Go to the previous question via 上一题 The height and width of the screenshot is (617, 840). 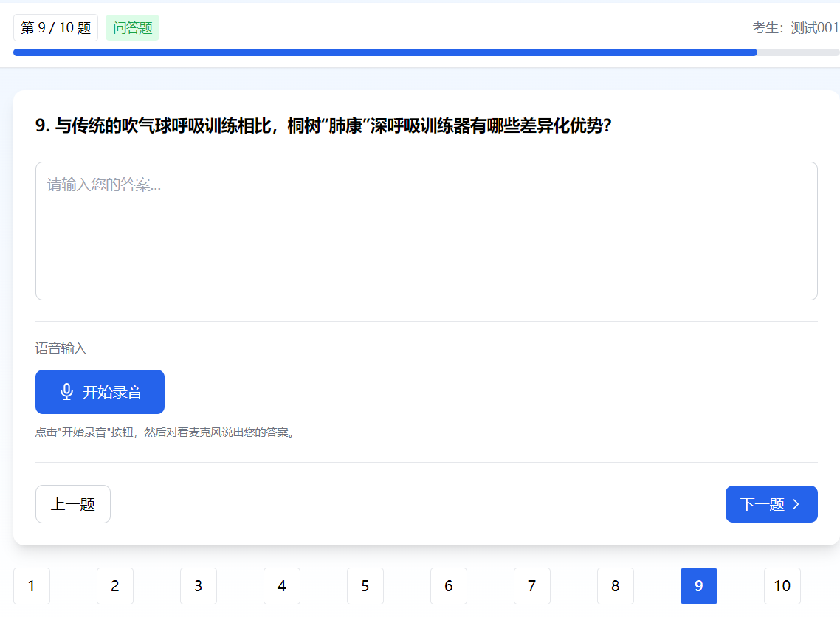point(73,504)
